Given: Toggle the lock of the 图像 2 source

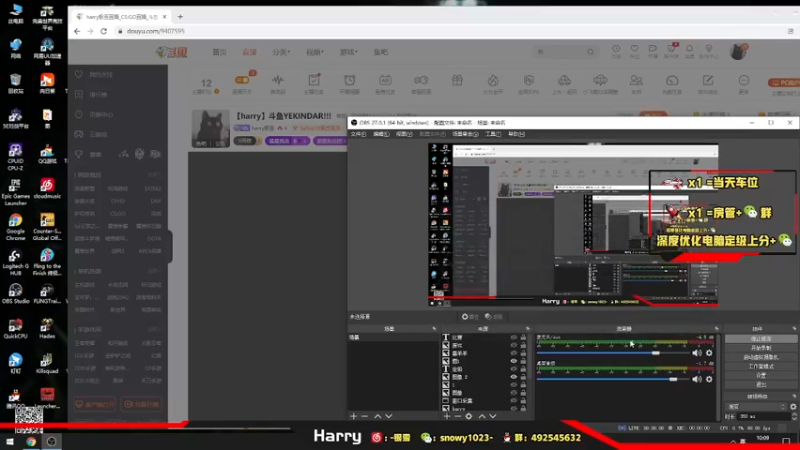Looking at the screenshot, I should [x=523, y=377].
